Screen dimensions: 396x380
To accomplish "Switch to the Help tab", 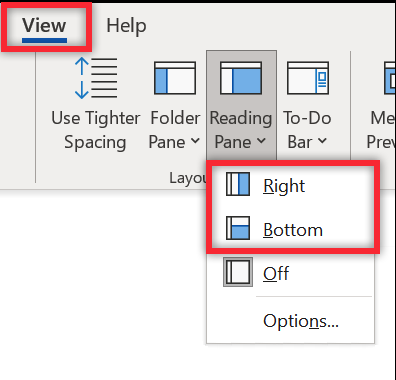I will [x=126, y=26].
